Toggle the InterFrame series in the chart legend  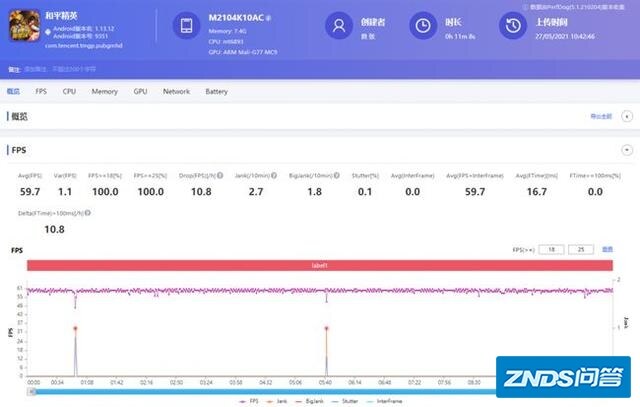click(x=384, y=401)
